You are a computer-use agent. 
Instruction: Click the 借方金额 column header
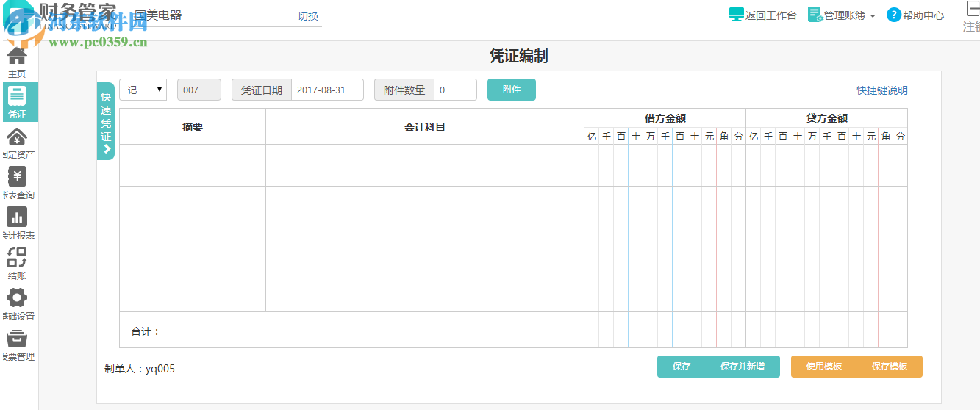665,118
